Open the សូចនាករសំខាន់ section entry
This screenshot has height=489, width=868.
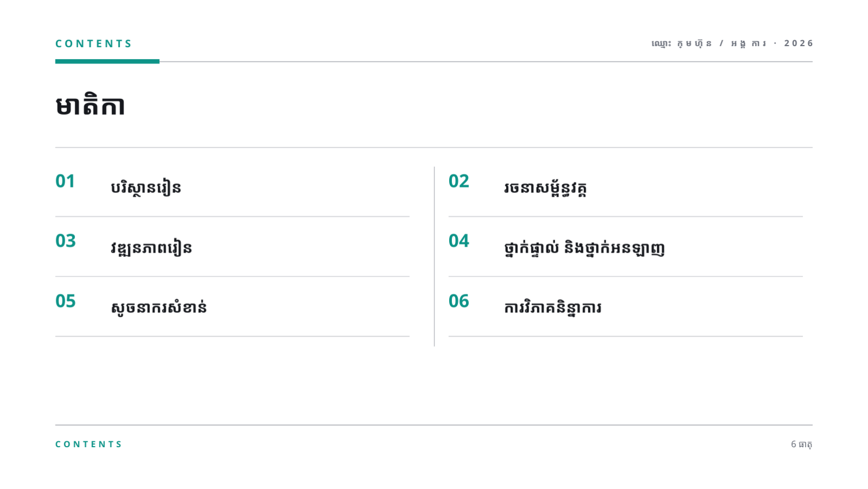(x=159, y=308)
